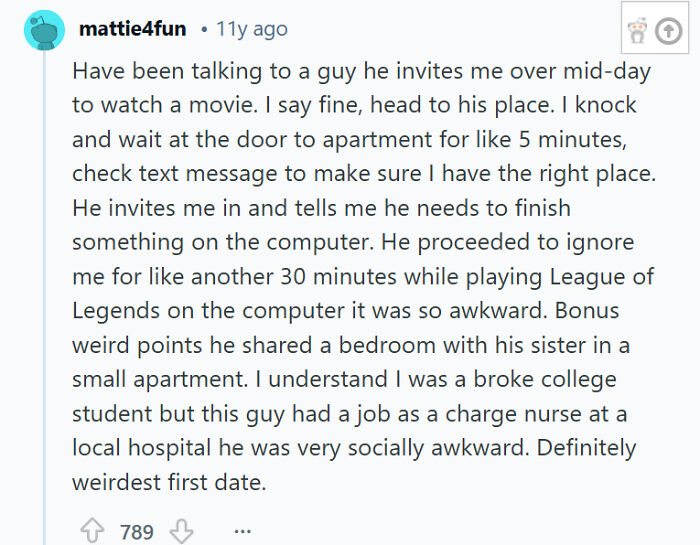Open the three-dot more options menu
The image size is (700, 545).
coord(241,531)
